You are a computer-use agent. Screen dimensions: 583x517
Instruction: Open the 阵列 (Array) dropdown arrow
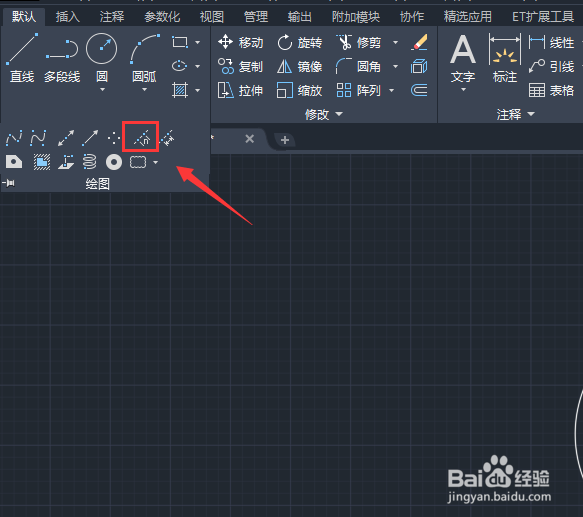click(x=392, y=90)
